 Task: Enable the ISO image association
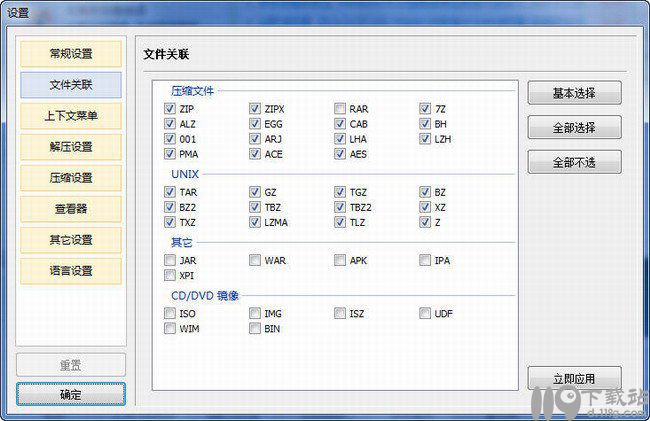click(170, 313)
